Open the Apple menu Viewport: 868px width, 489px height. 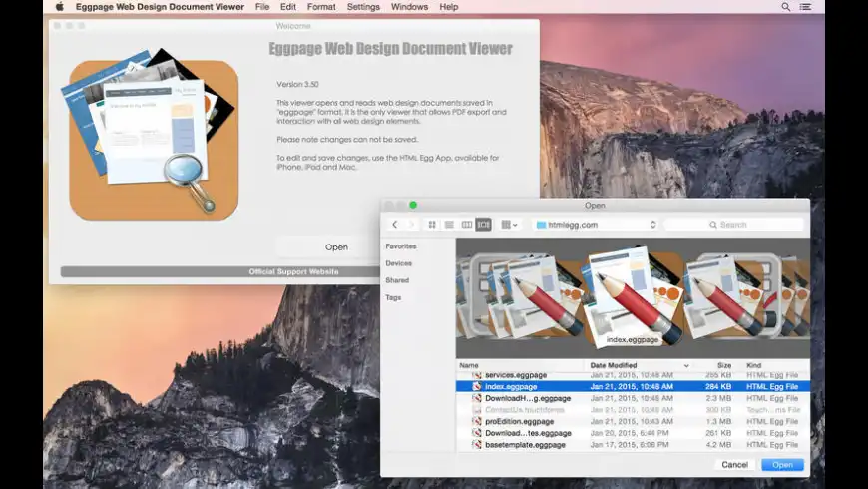tap(60, 7)
